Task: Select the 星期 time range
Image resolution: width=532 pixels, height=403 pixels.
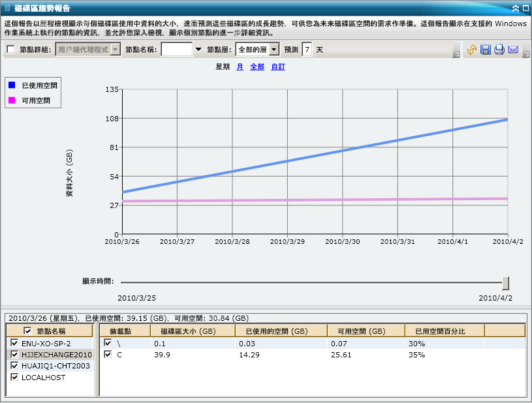Action: [x=223, y=67]
